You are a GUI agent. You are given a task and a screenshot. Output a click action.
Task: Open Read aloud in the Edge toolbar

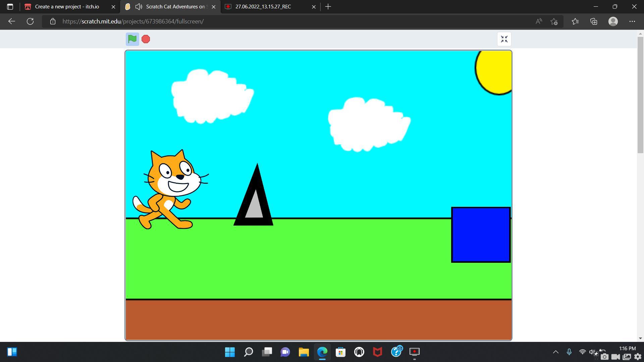(x=538, y=21)
